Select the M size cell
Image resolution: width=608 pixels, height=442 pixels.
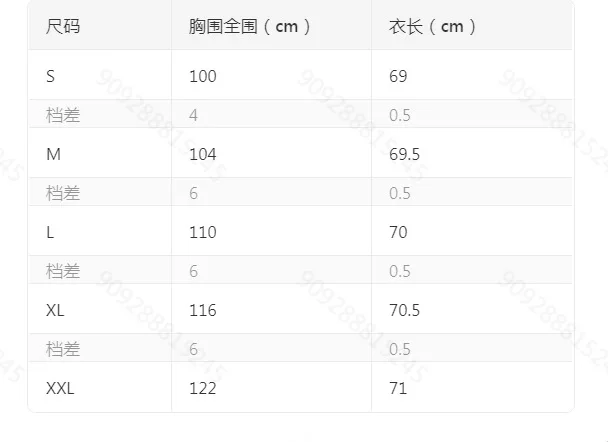[x=54, y=154]
